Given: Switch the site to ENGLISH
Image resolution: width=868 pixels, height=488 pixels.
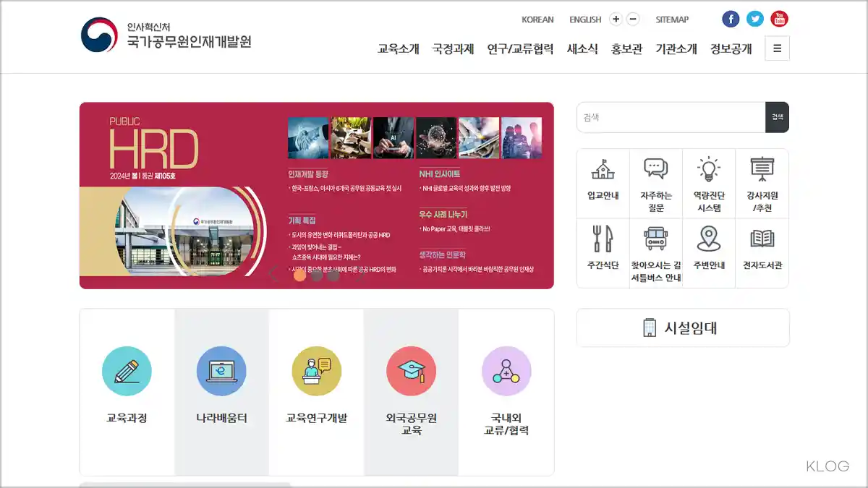Looking at the screenshot, I should (585, 20).
